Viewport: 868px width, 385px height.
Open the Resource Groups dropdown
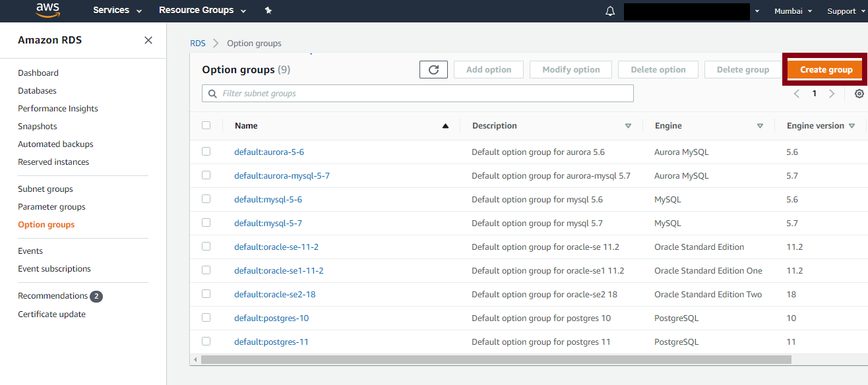[x=202, y=11]
